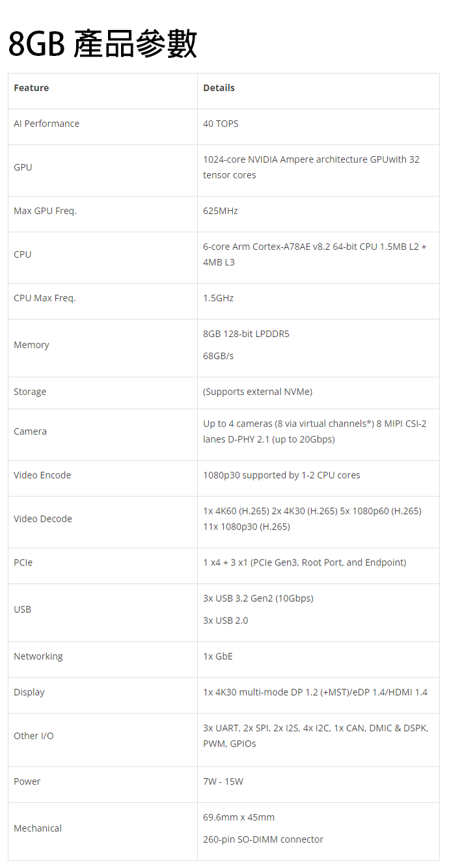Viewport: 449px width, 868px height.
Task: Click the 1024-core NVIDIA Ampere GPU description
Action: click(311, 167)
